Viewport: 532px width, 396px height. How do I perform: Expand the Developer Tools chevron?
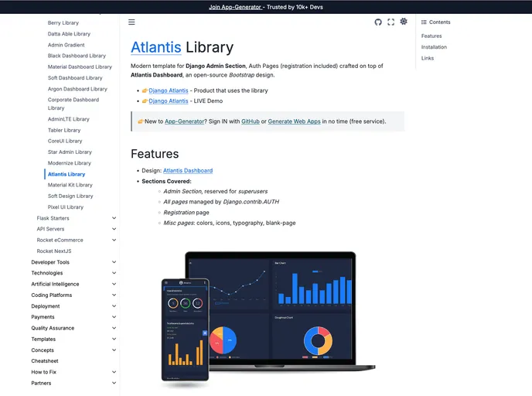click(x=114, y=262)
